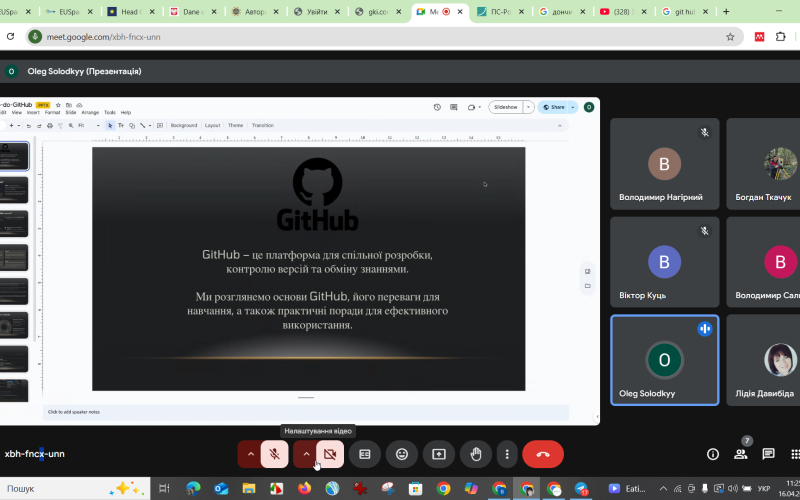Open the Slideshow button in Slides
Screen dimensions: 800x500
coord(506,107)
